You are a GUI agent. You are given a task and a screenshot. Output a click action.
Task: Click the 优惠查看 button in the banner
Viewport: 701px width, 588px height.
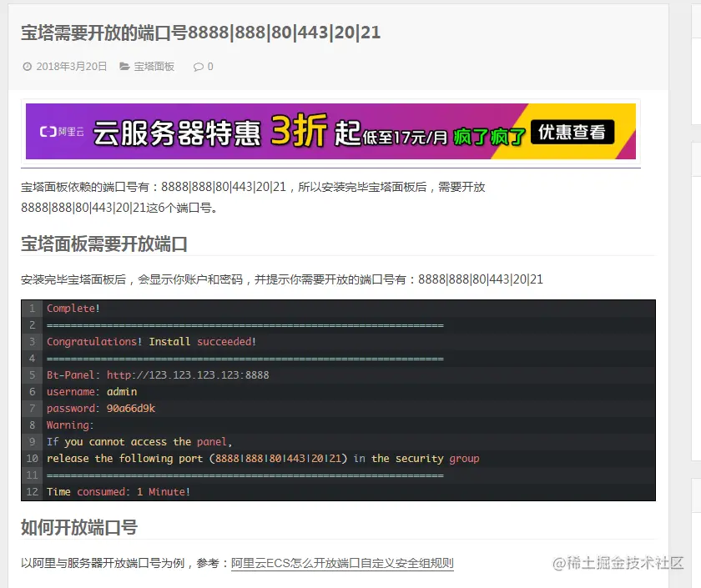pos(572,132)
